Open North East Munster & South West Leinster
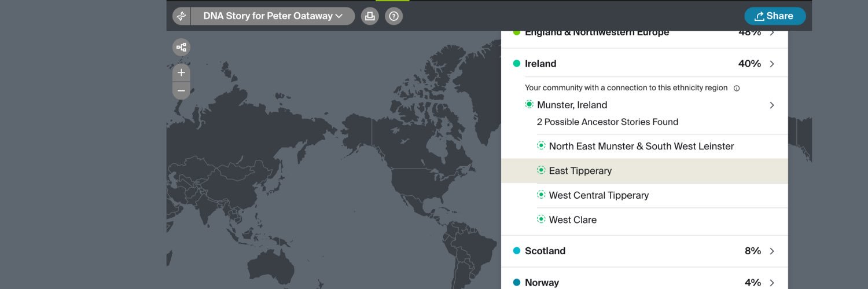 (641, 147)
